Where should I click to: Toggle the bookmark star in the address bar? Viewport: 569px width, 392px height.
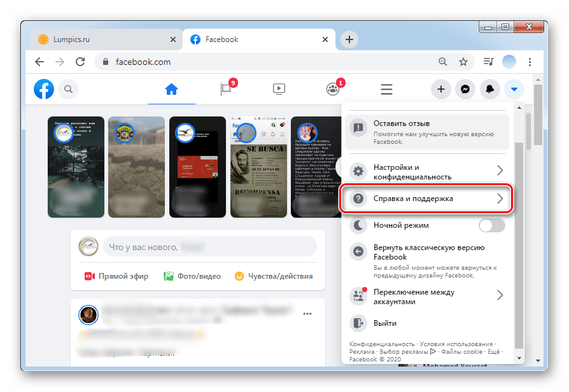tap(464, 62)
